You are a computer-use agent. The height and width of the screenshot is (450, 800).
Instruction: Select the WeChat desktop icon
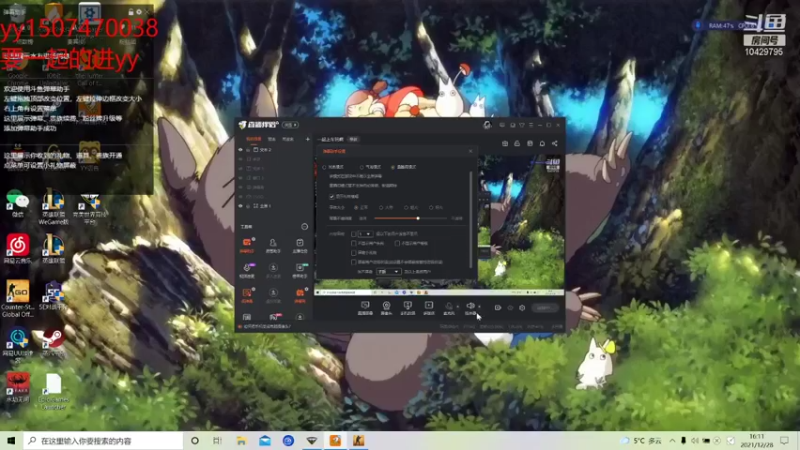(18, 204)
